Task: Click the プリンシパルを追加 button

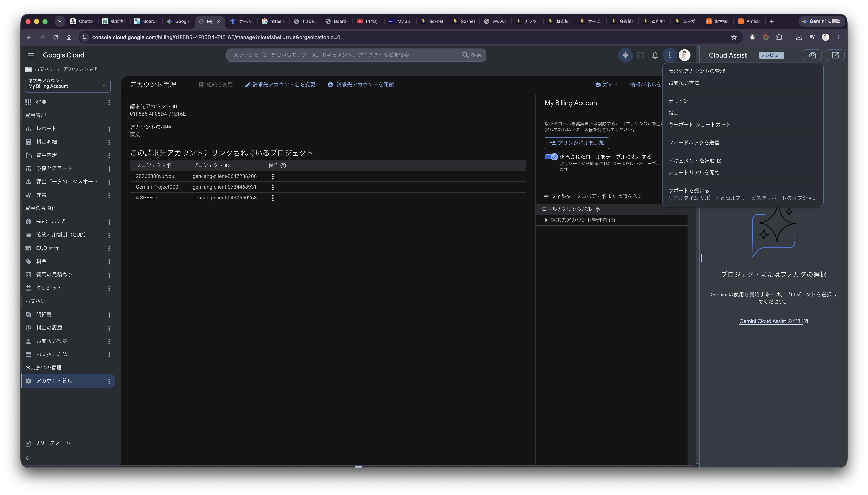Action: (576, 143)
